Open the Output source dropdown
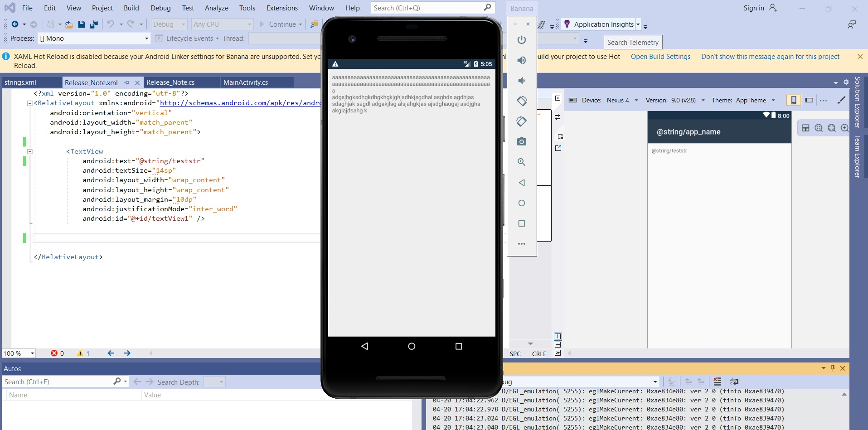Screen dimensions: 868x430 (655, 382)
